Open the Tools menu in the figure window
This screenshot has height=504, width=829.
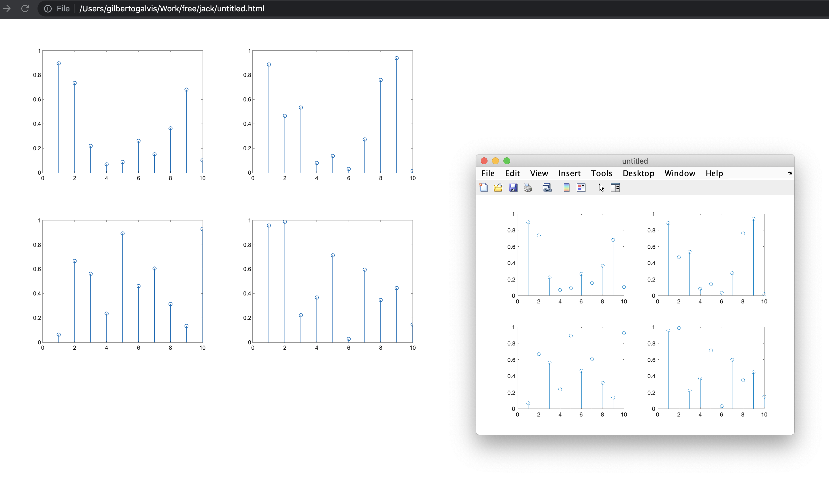[601, 173]
